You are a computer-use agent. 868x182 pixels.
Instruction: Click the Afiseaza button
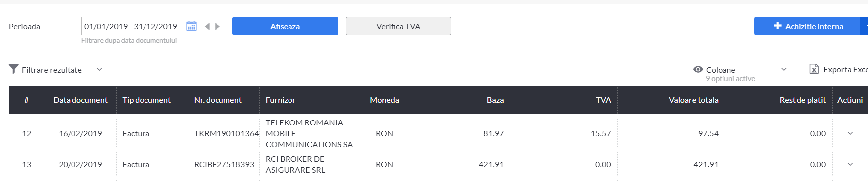285,26
